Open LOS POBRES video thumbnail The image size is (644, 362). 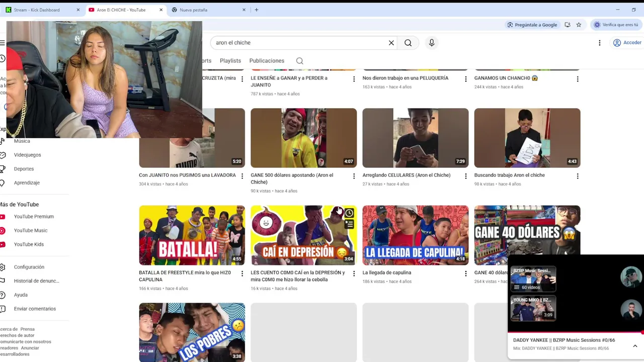(192, 332)
